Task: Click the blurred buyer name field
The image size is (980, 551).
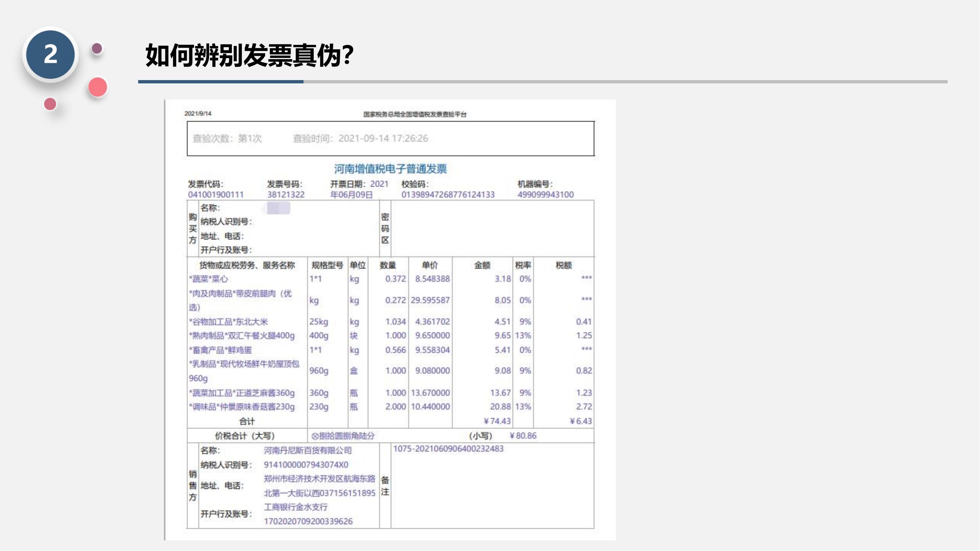Action: 278,208
